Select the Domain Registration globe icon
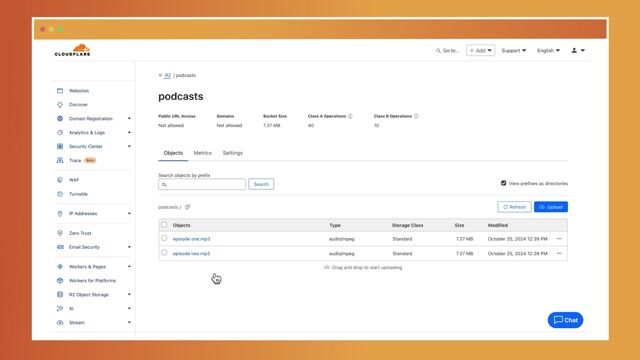640x360 pixels. click(60, 118)
